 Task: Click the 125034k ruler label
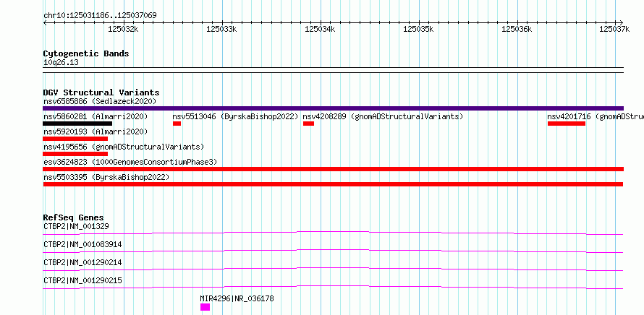tap(320, 29)
